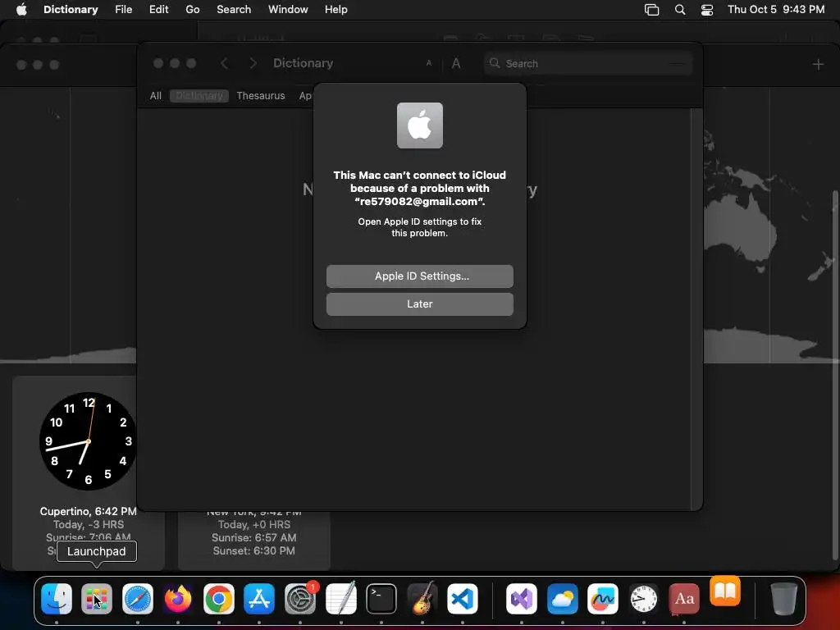Open Weather from the Dock
This screenshot has width=840, height=630.
coord(563,598)
